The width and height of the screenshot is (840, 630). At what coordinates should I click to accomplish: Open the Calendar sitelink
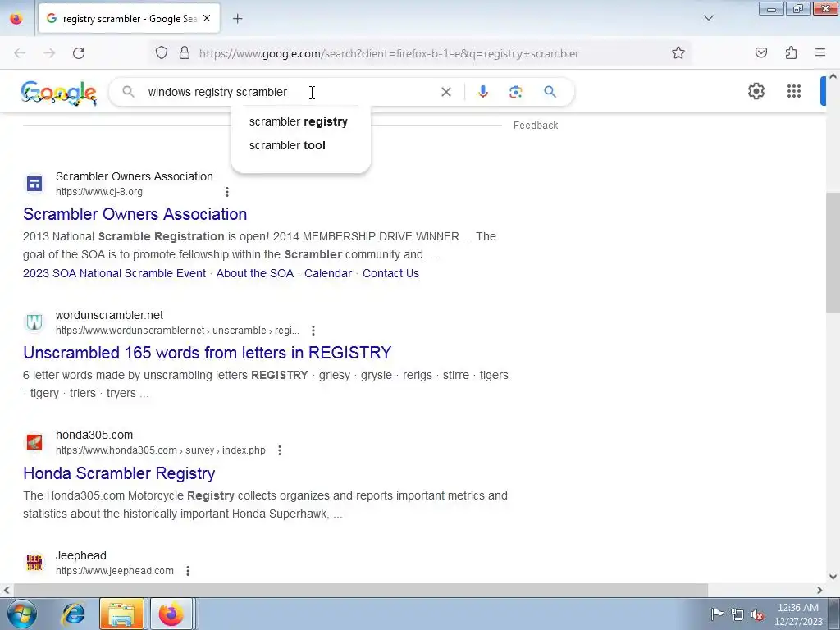click(x=328, y=273)
